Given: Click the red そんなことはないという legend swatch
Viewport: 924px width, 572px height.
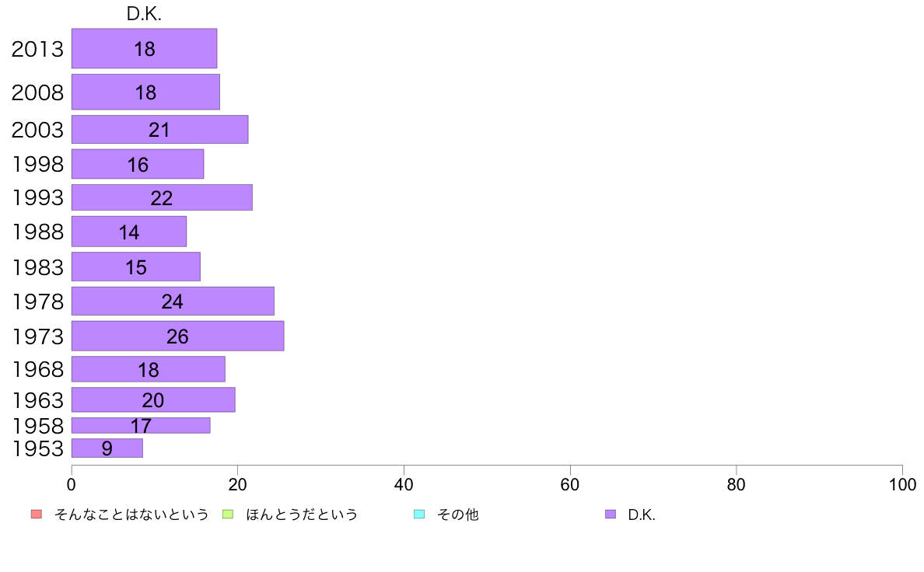Looking at the screenshot, I should click(37, 514).
